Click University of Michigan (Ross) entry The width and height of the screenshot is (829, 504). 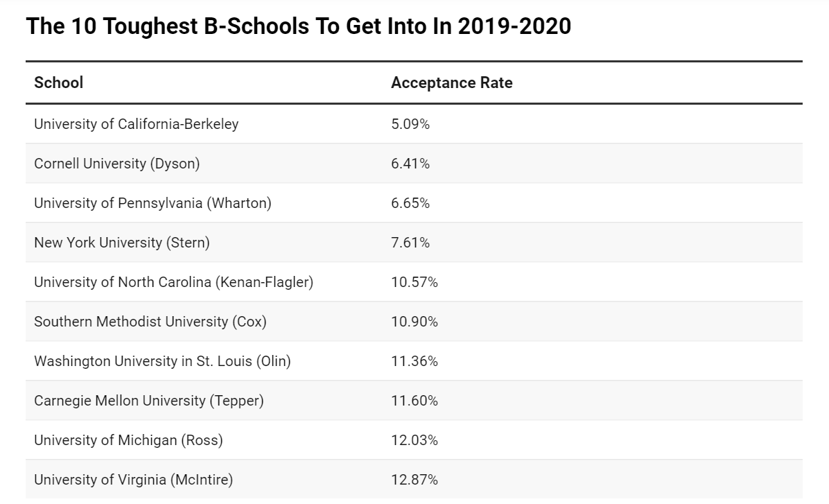point(128,440)
